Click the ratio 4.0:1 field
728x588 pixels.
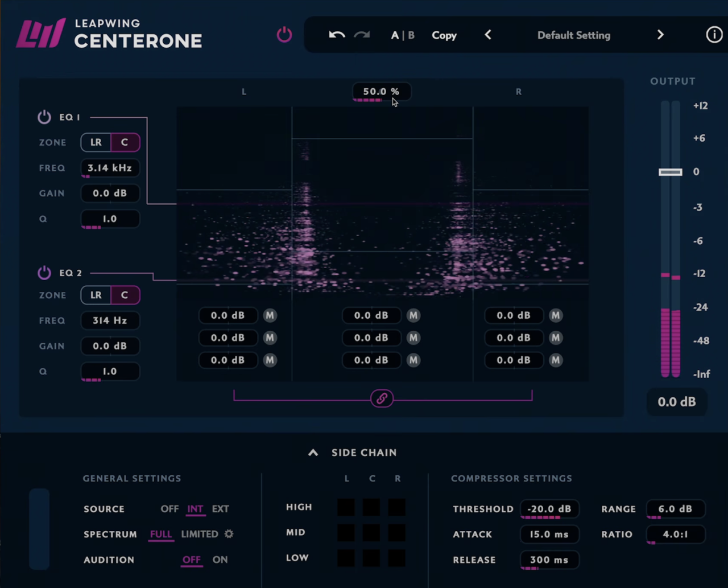[x=676, y=534]
